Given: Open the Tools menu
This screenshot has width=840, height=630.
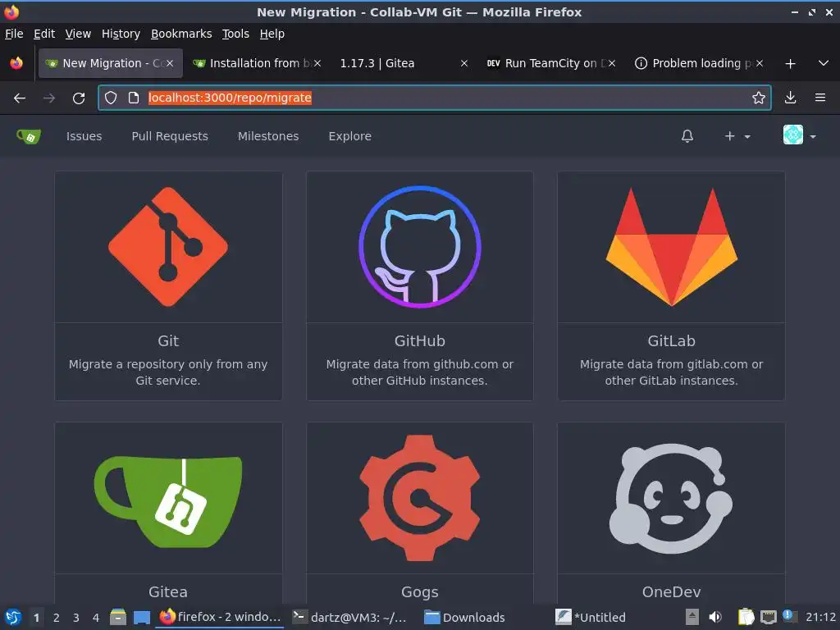Looking at the screenshot, I should 235,34.
